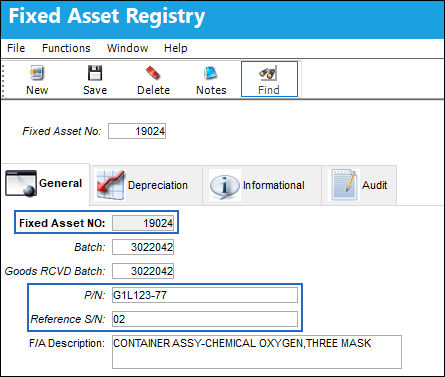Switch to the Informational tab
The height and width of the screenshot is (377, 445).
(x=262, y=185)
